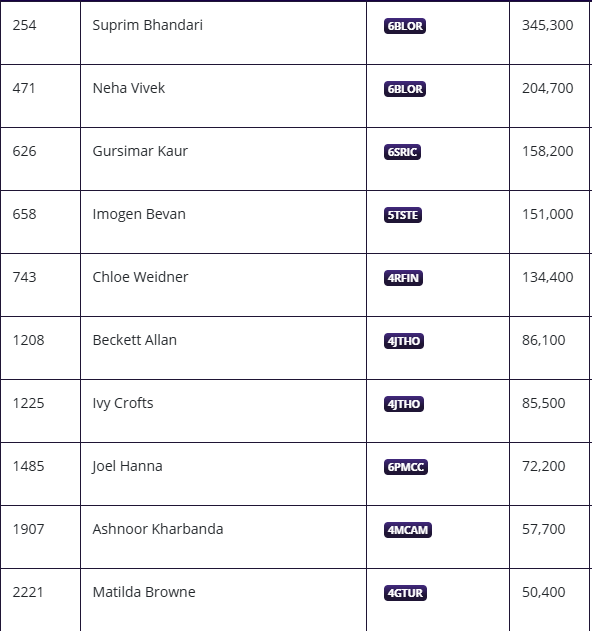Click the 4JTHO badge beside Ivy Crofts
This screenshot has height=631, width=592.
click(404, 404)
